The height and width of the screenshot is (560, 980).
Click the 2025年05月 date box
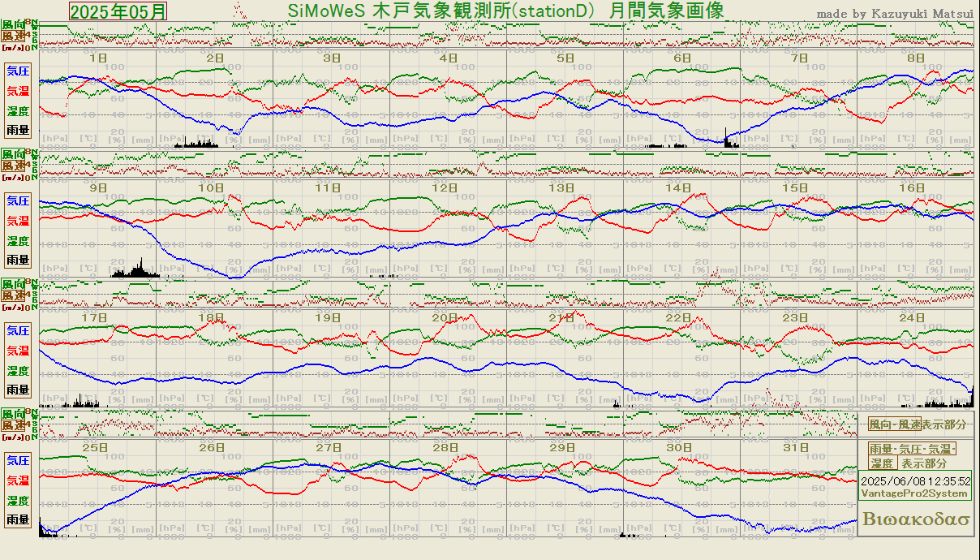pyautogui.click(x=118, y=11)
